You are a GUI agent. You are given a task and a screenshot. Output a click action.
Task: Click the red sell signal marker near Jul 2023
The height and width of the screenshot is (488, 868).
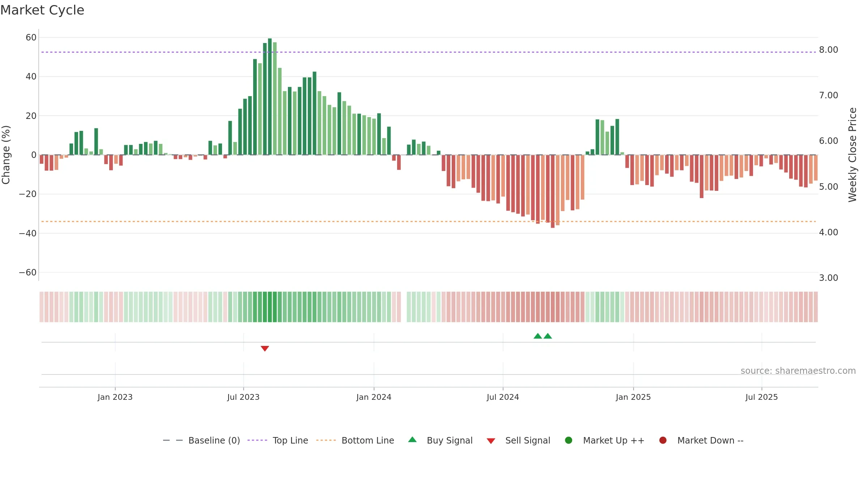[x=265, y=348]
